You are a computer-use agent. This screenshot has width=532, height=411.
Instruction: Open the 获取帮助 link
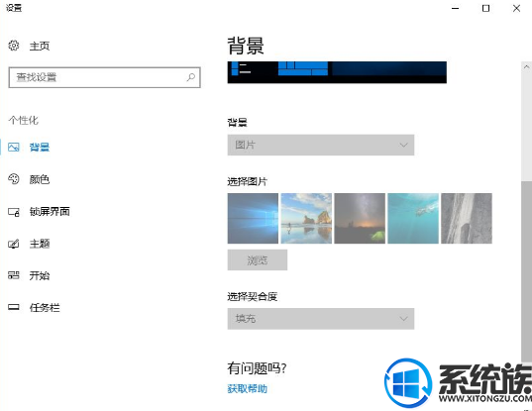(248, 388)
